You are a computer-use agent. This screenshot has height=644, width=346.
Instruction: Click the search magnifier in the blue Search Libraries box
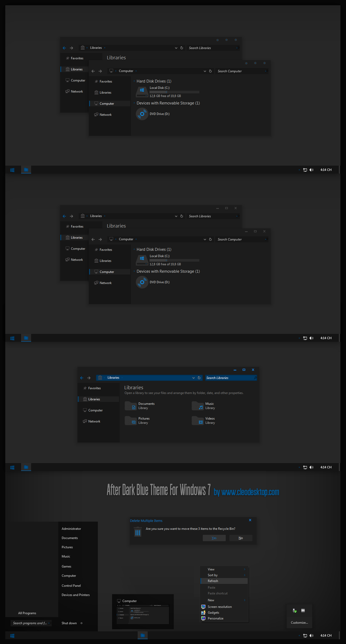point(255,378)
